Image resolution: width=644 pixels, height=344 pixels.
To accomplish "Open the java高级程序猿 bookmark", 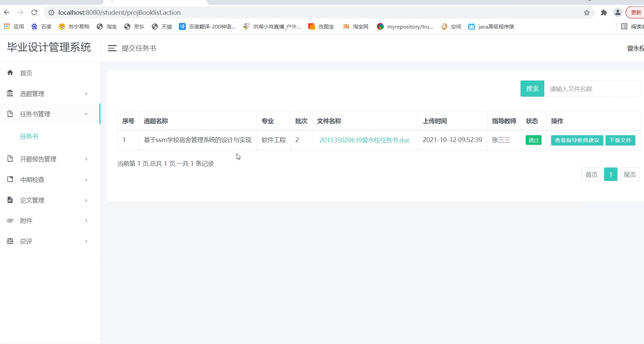I will 491,26.
